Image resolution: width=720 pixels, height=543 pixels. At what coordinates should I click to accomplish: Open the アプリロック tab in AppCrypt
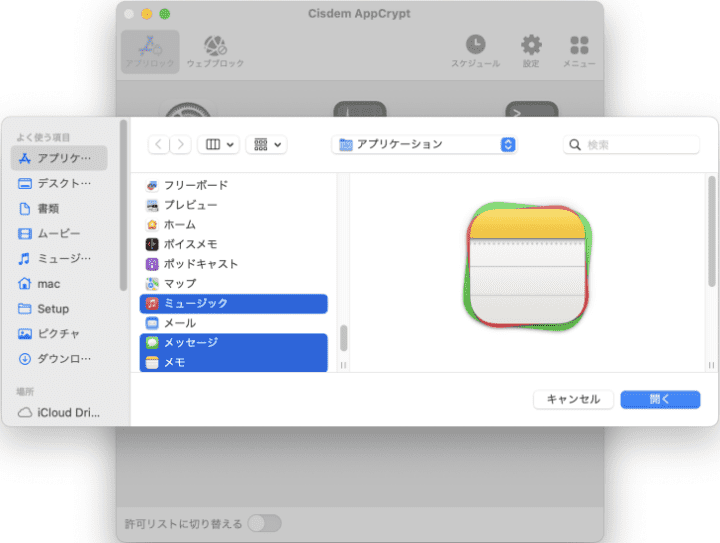coord(150,51)
